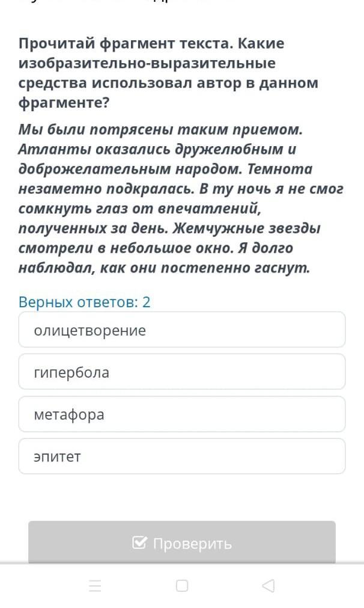Click the checkmark icon inside Проверить
Image resolution: width=364 pixels, height=608 pixels.
(x=139, y=543)
